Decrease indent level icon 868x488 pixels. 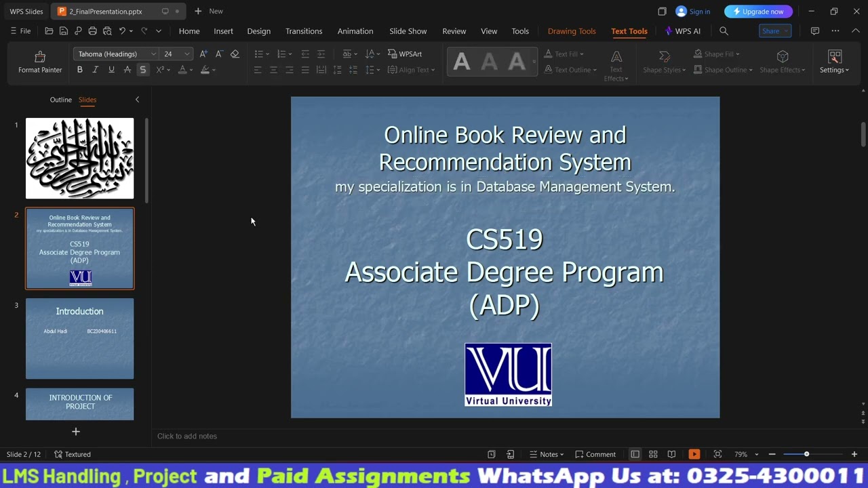(x=305, y=54)
